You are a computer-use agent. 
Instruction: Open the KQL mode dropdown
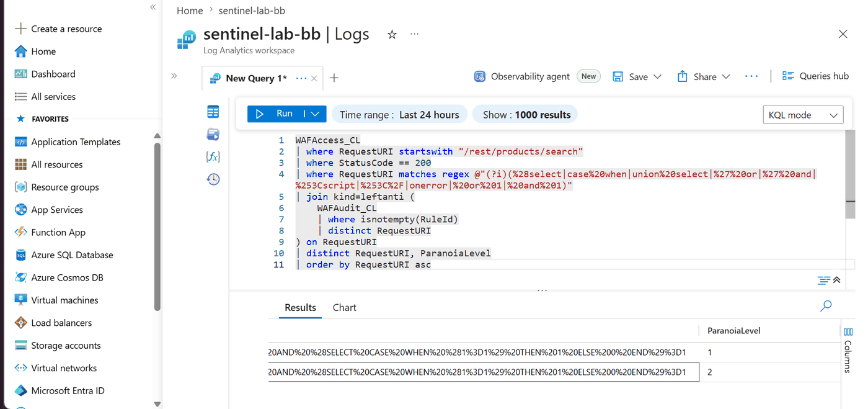(x=802, y=115)
